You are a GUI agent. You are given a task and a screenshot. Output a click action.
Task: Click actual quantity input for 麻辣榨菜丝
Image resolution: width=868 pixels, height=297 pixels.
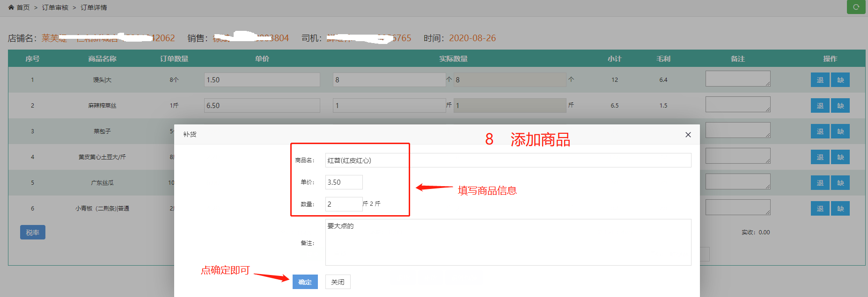tap(389, 106)
